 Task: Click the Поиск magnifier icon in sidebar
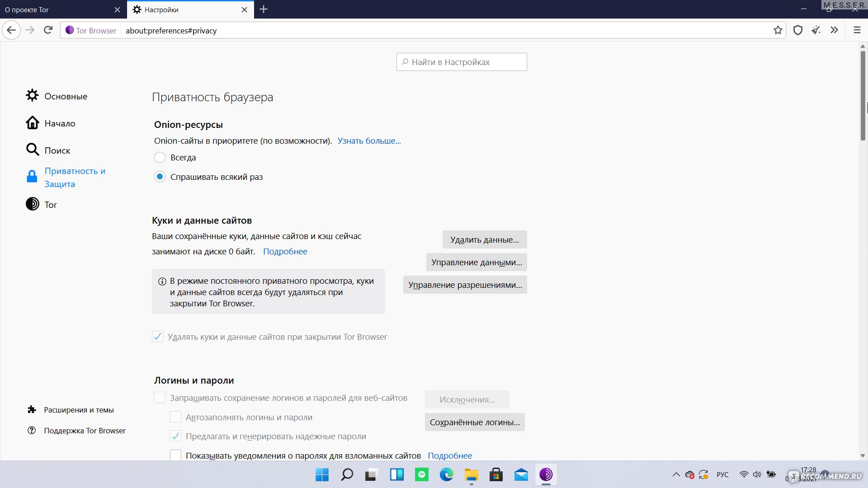[x=32, y=150]
